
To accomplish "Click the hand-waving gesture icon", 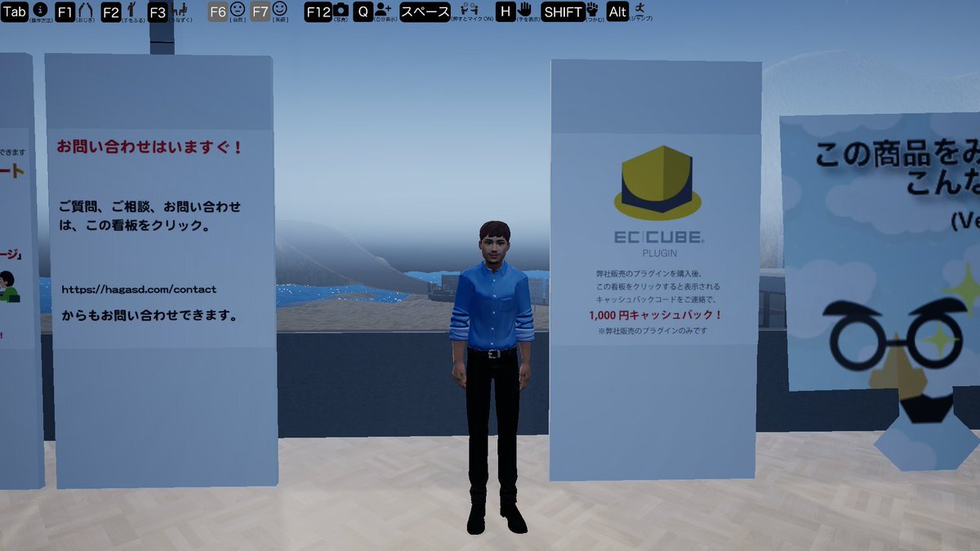I will click(131, 9).
